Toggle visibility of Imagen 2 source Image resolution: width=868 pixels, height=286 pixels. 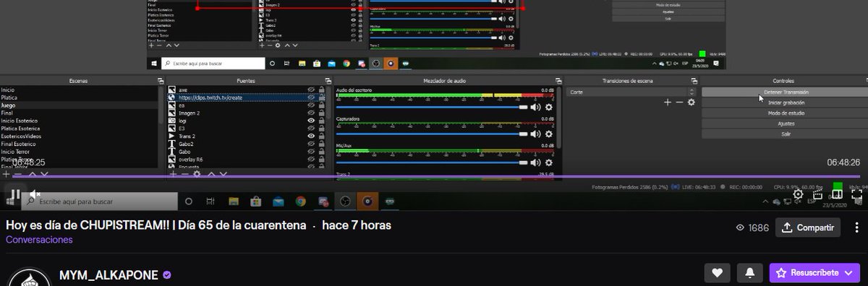(x=311, y=113)
